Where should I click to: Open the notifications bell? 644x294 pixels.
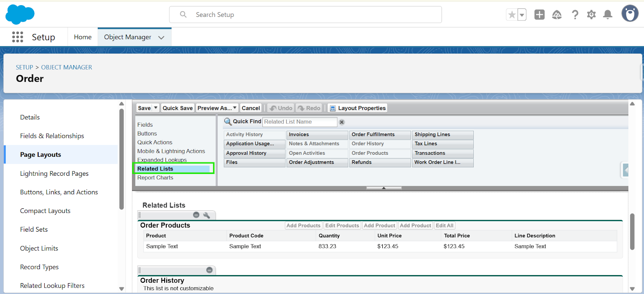[x=608, y=15]
